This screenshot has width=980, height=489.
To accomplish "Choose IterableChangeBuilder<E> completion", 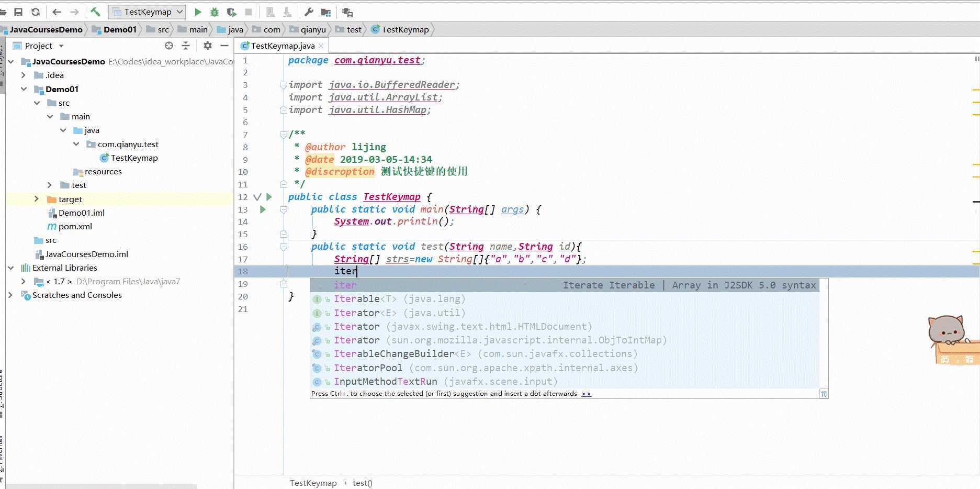I will pos(565,354).
